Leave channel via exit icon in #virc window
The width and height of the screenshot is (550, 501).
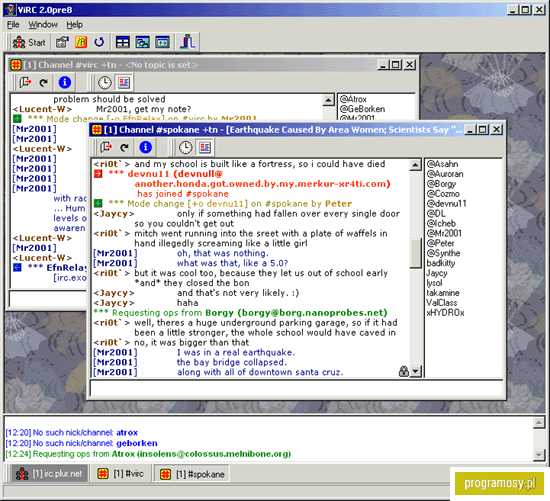pos(25,83)
